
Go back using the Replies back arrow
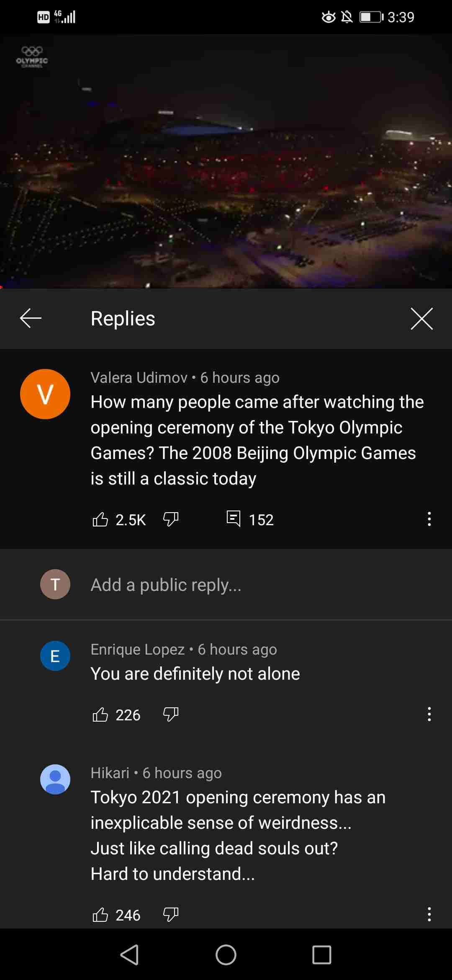point(31,318)
